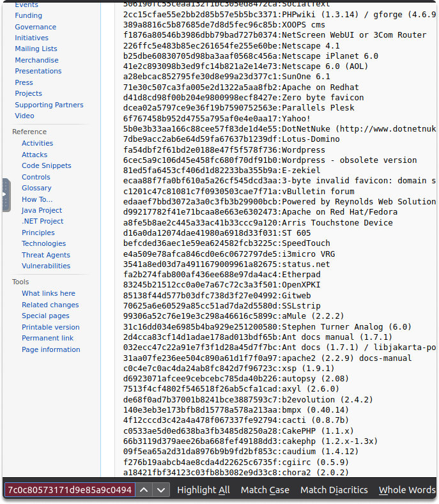Toggle Match Case in find bar
439x504 pixels.
[265, 490]
